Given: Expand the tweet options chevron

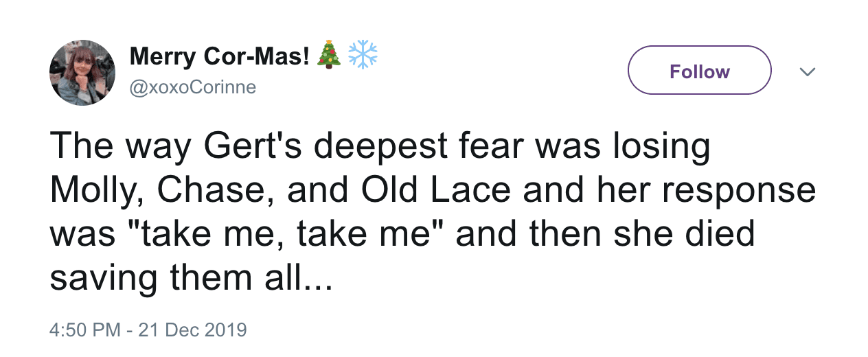Looking at the screenshot, I should point(809,71).
